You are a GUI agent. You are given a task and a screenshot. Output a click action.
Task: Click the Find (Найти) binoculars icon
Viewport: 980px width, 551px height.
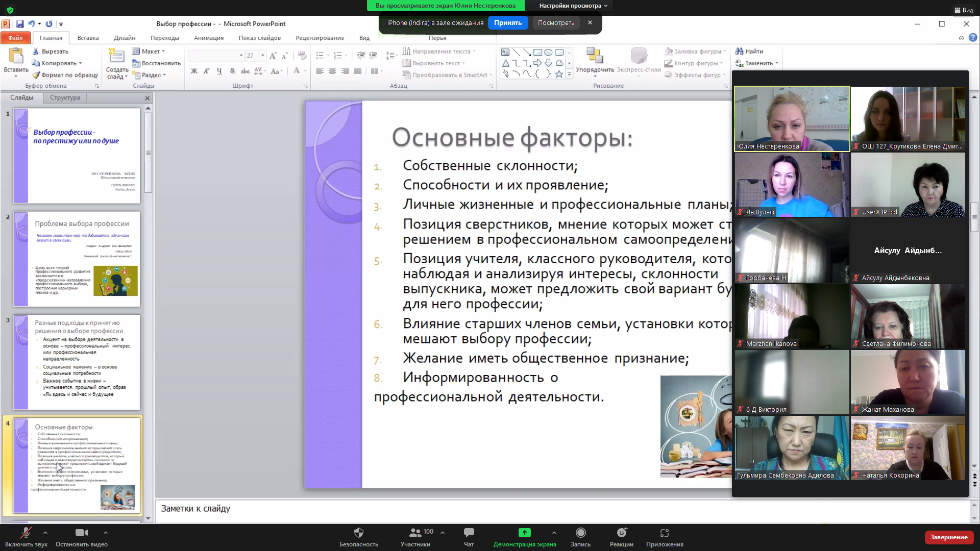(739, 51)
